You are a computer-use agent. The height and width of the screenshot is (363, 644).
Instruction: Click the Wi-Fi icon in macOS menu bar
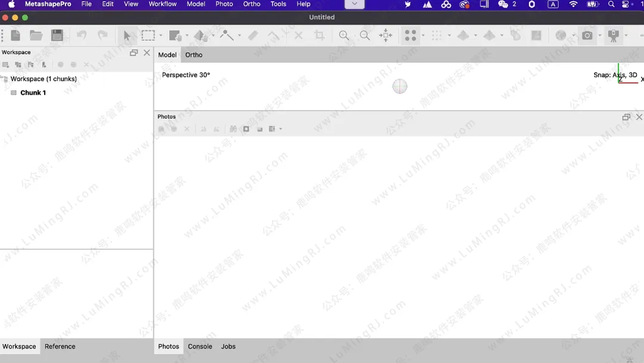573,4
